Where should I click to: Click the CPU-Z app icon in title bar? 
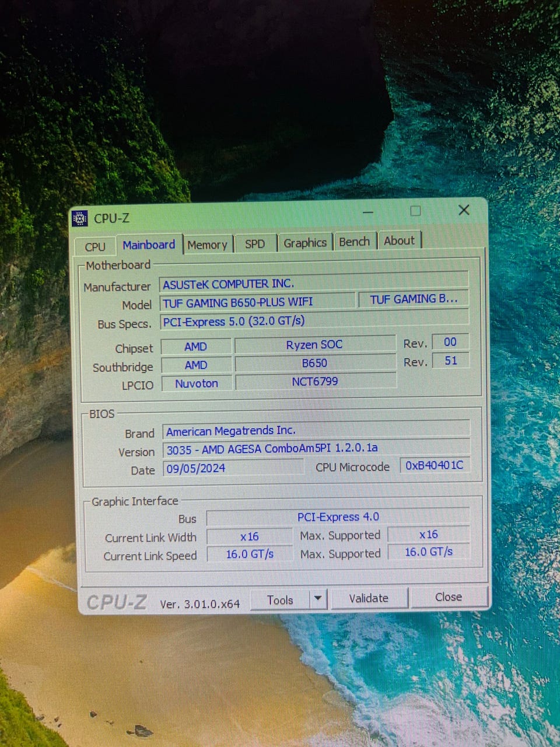[x=80, y=218]
